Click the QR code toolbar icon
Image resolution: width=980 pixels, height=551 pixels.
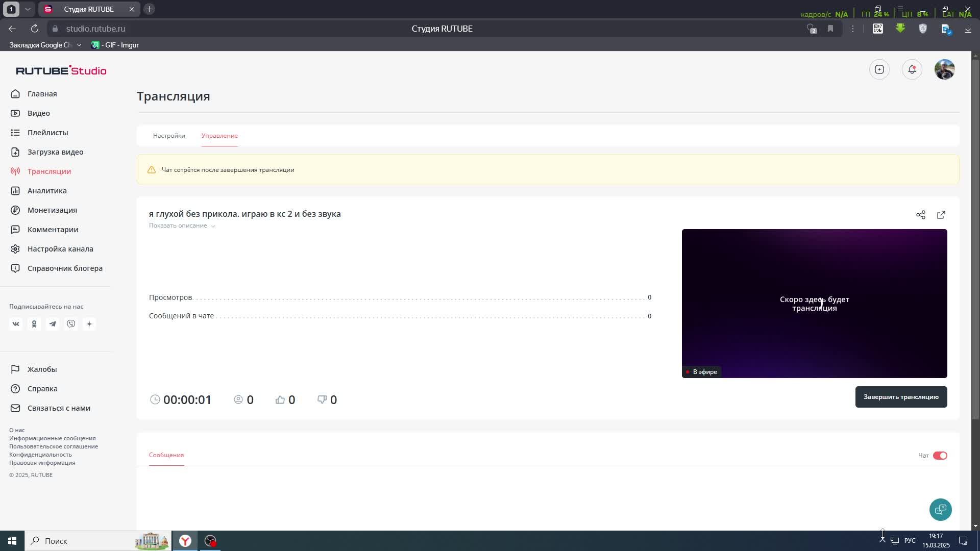click(878, 29)
